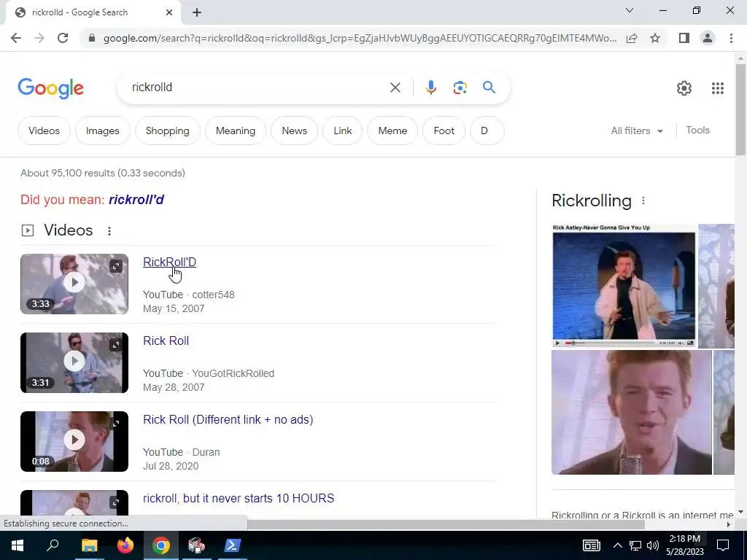The width and height of the screenshot is (747, 560).
Task: Select the Foot filter chip
Action: [x=444, y=131]
